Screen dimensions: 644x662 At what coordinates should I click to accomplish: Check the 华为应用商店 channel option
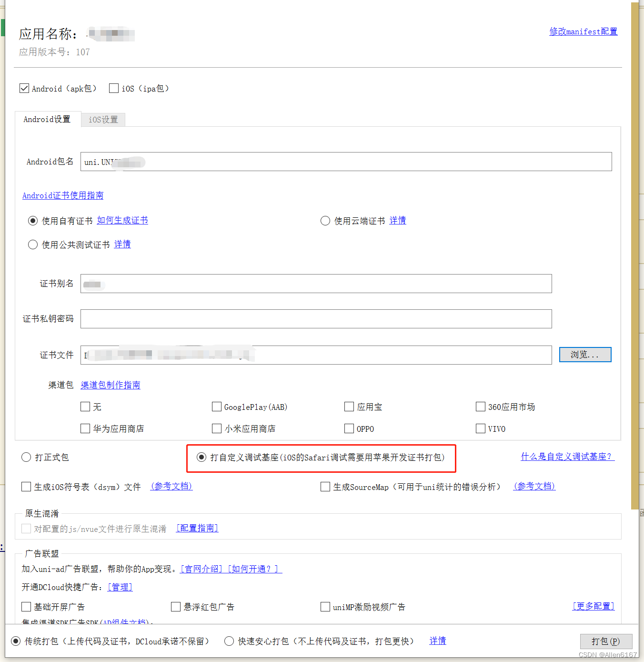tap(85, 428)
